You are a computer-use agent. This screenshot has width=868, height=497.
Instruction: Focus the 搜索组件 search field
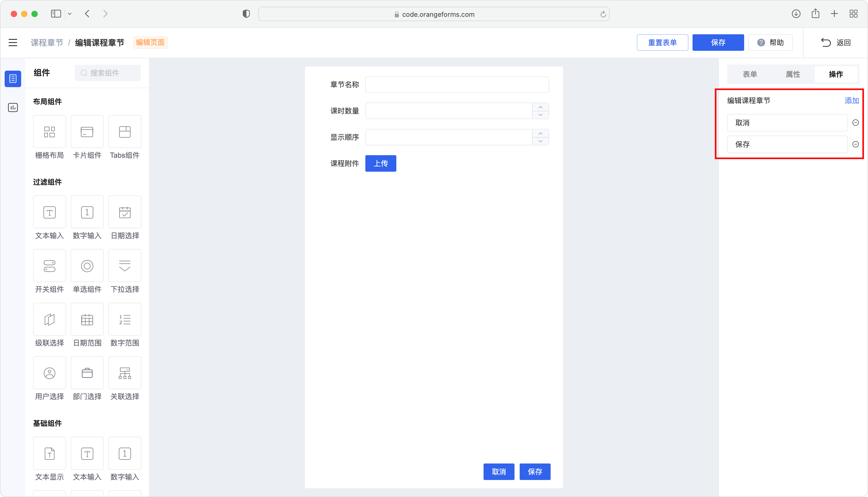pyautogui.click(x=108, y=73)
